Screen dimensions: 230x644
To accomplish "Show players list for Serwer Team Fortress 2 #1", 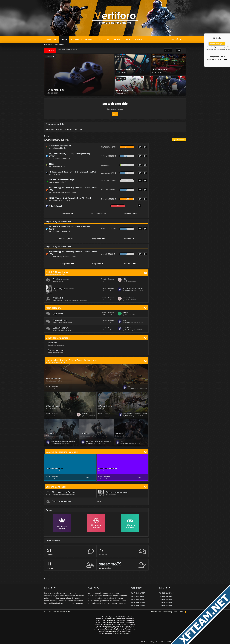I will [x=140, y=147].
